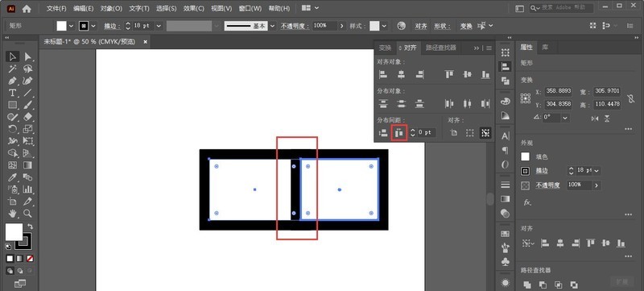Enable align to artboard option
Image resolution: width=644 pixels, height=291 pixels.
click(x=454, y=133)
